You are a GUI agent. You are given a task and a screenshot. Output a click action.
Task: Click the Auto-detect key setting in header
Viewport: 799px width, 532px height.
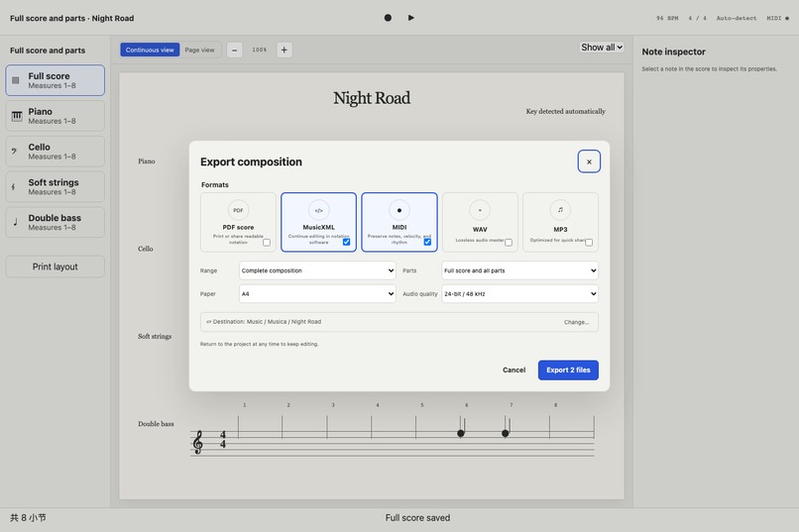point(737,18)
